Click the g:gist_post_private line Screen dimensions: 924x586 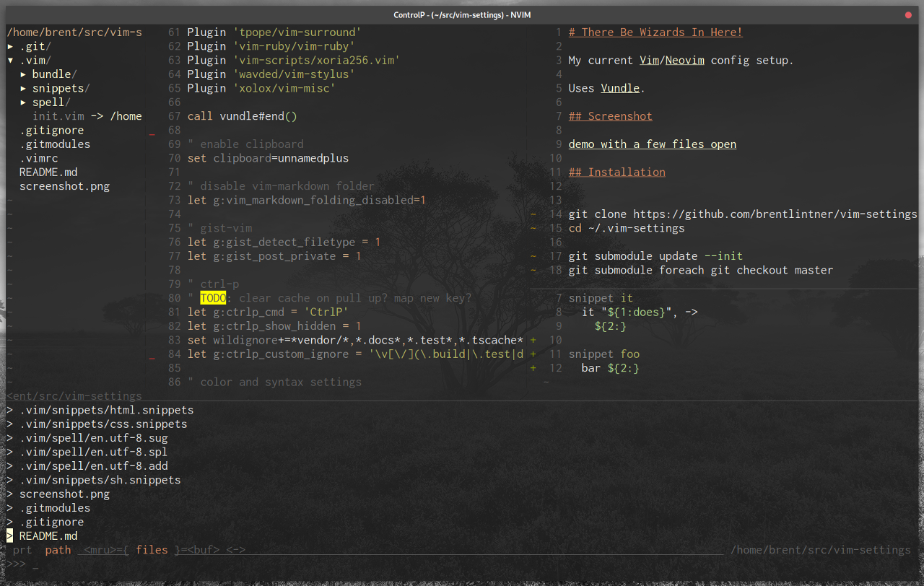point(274,256)
